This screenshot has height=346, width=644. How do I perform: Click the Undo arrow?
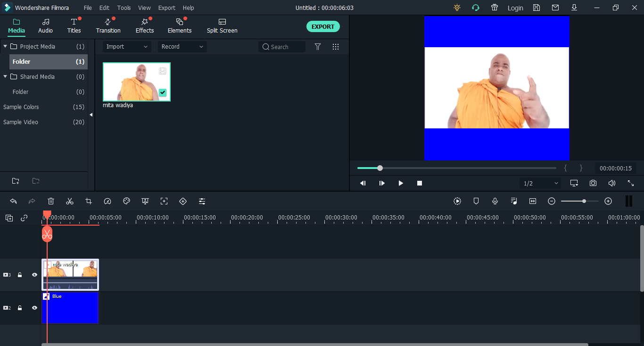pos(13,201)
